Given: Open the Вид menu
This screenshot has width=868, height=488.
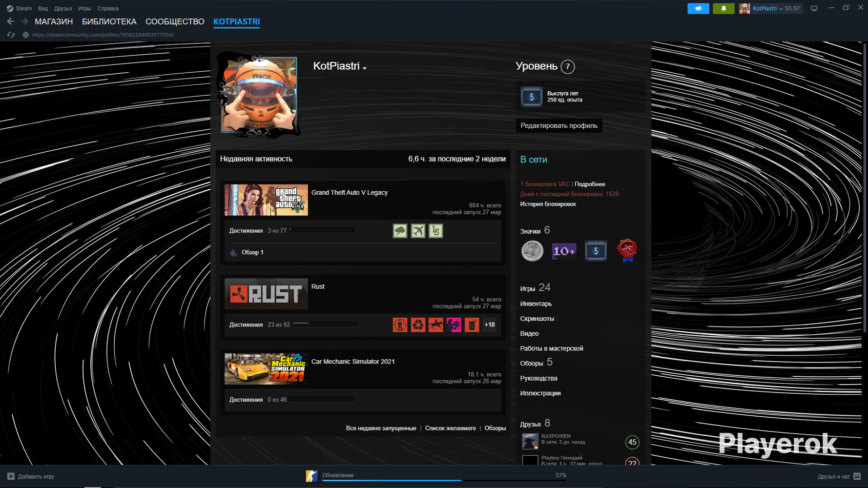Looking at the screenshot, I should pos(43,8).
